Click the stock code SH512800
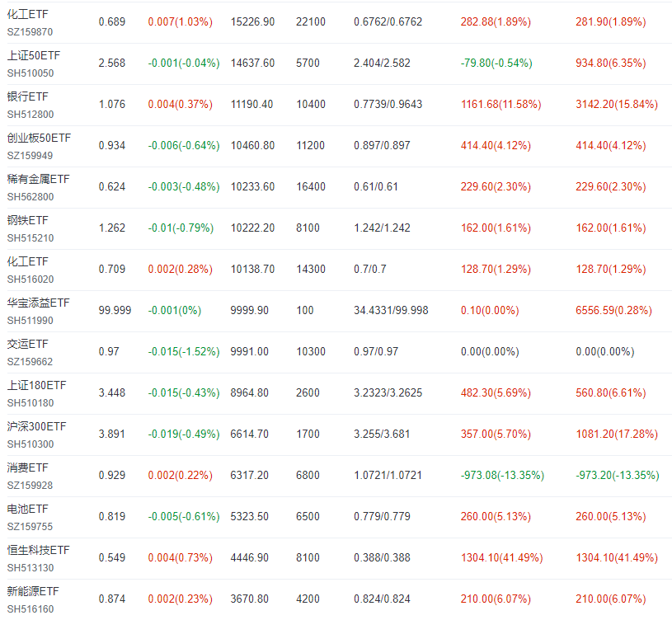 point(31,115)
